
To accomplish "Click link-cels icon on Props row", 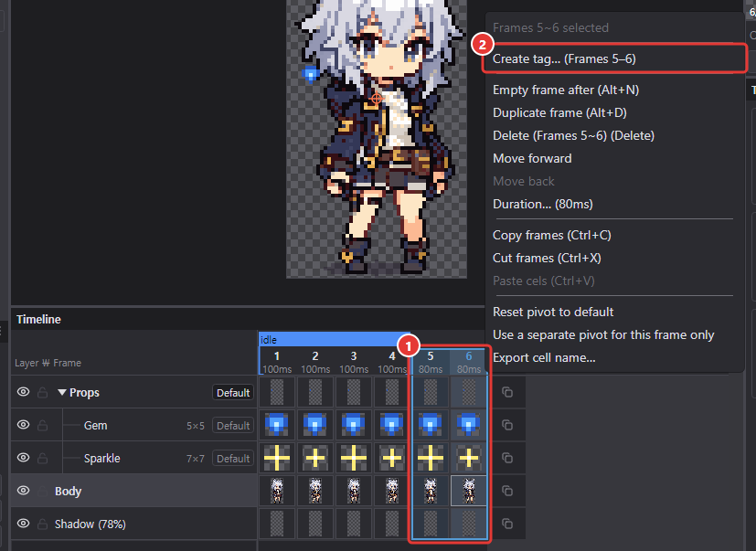I will 507,392.
